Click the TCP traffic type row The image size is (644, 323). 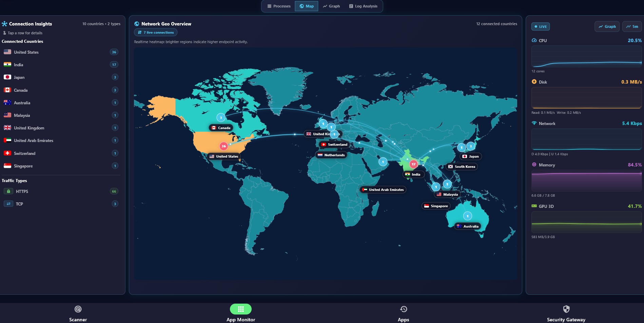(x=61, y=204)
